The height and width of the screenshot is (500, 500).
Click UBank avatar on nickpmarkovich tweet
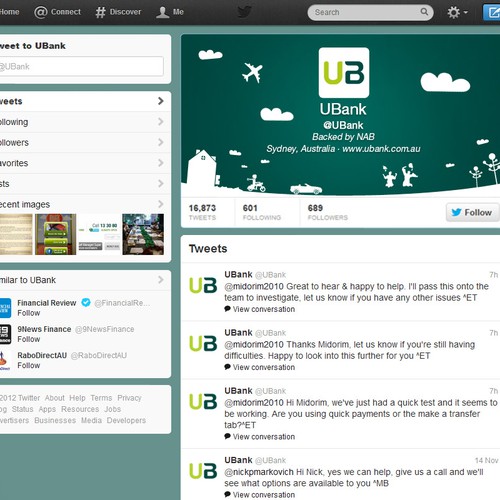pos(203,471)
